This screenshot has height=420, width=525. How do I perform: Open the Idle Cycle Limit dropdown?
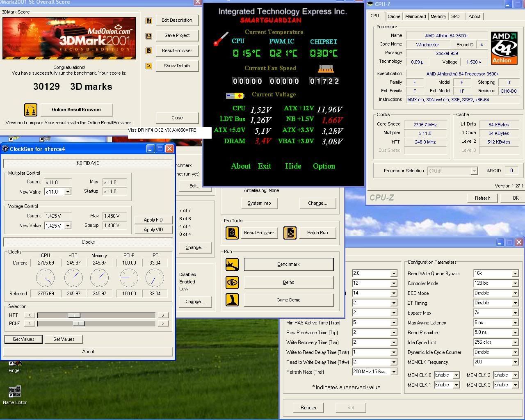pos(515,342)
